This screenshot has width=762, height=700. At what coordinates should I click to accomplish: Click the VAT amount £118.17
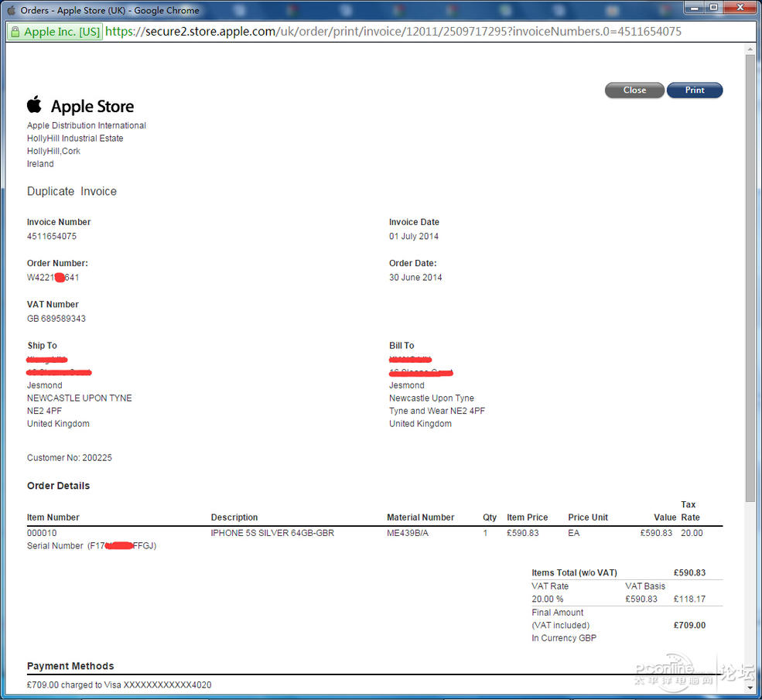tap(689, 599)
